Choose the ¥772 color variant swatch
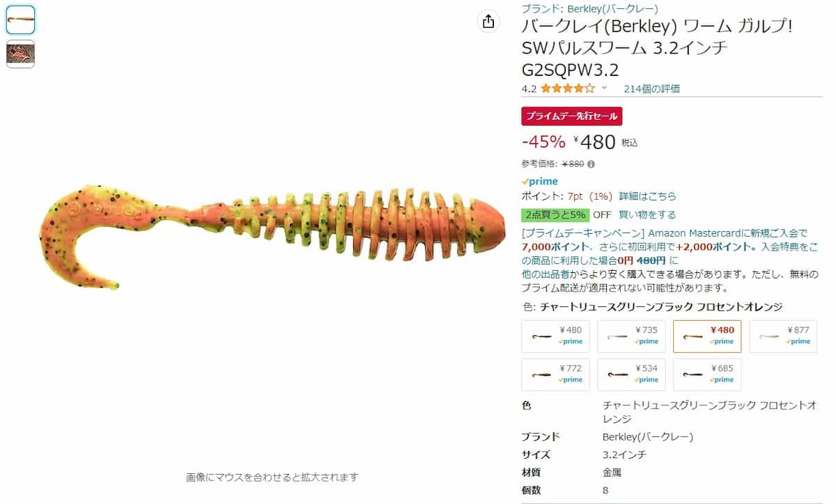 click(x=555, y=375)
